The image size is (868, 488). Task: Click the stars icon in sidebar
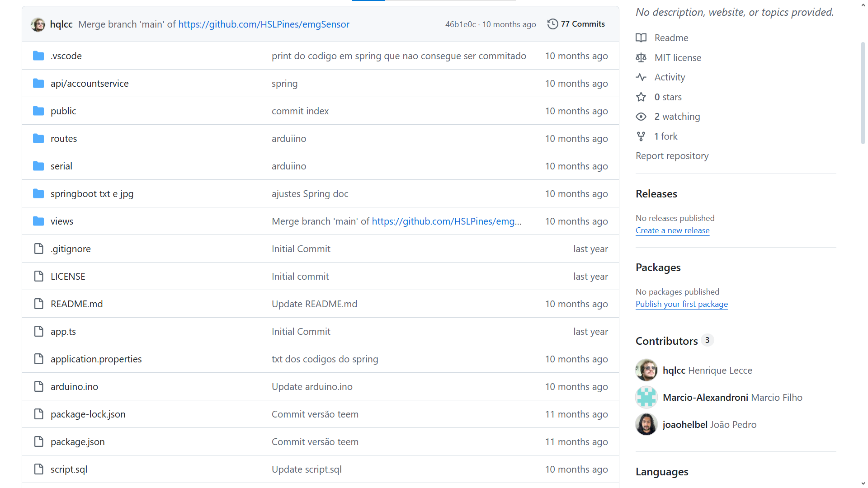(641, 97)
